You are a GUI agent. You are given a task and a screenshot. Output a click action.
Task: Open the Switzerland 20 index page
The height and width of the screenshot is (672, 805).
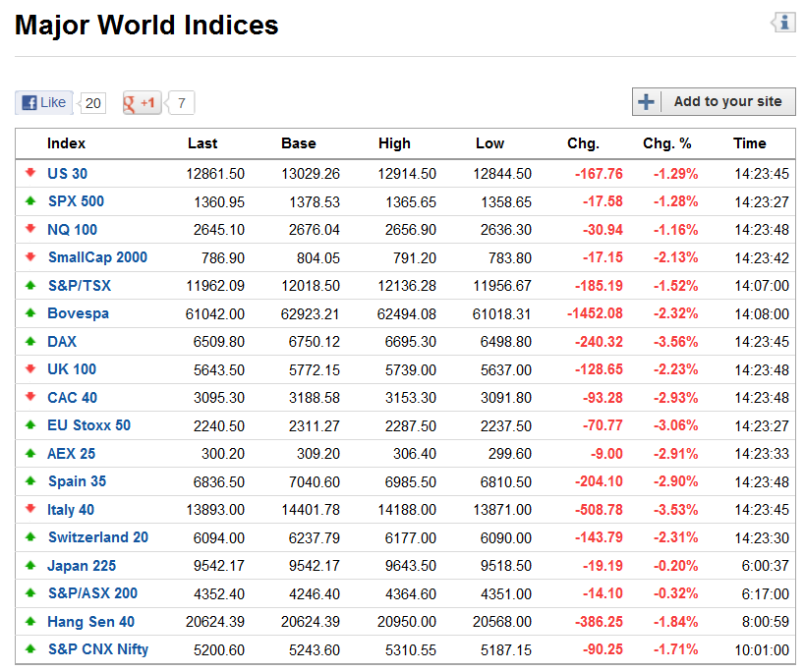(x=98, y=537)
